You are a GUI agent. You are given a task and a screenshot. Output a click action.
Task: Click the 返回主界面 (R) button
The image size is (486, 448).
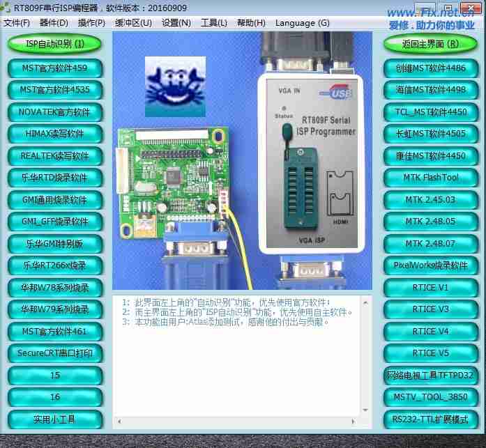430,45
